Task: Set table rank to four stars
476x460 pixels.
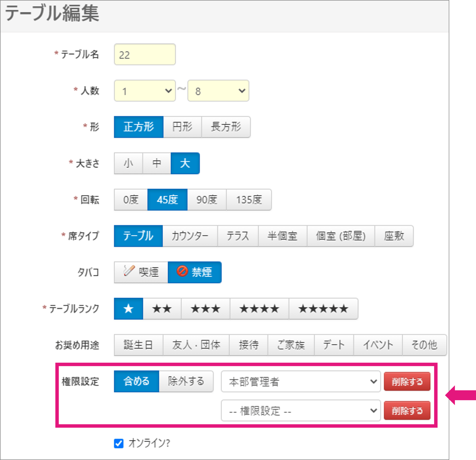Action: 259,309
